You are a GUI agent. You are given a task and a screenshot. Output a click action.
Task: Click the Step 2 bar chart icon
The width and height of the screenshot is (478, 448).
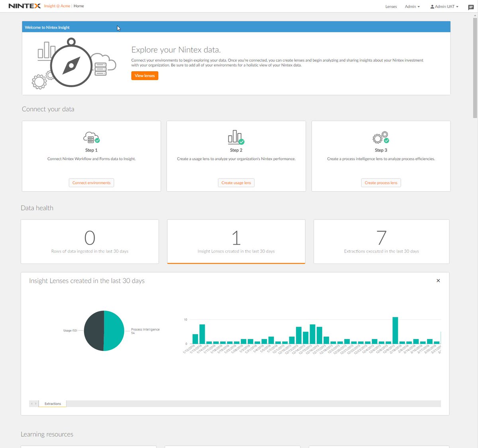click(236, 137)
